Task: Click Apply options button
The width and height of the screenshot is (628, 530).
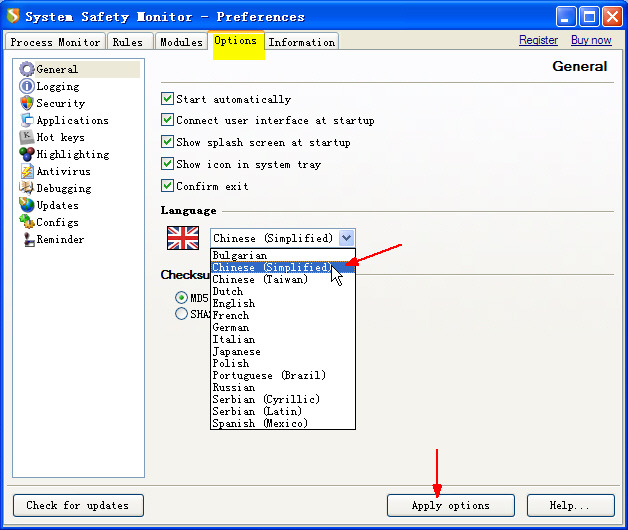Action: [x=451, y=505]
